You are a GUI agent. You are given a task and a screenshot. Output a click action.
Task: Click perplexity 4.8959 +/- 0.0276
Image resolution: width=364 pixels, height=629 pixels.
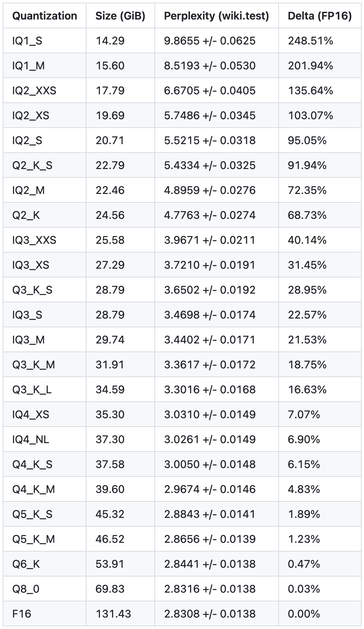[x=210, y=190]
